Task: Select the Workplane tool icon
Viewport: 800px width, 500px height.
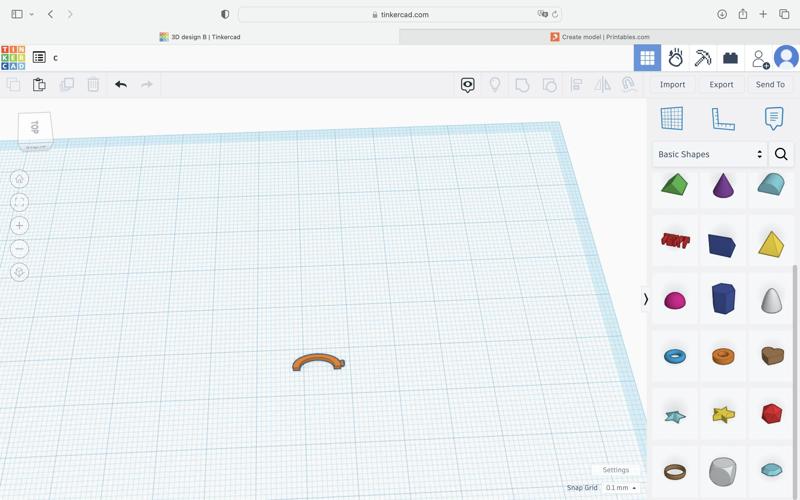Action: 671,118
